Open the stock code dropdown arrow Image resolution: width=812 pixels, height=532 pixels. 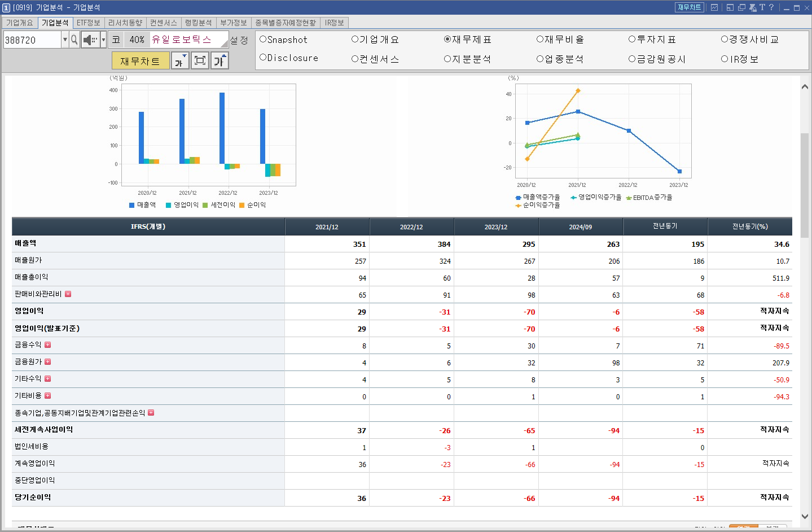coord(65,40)
